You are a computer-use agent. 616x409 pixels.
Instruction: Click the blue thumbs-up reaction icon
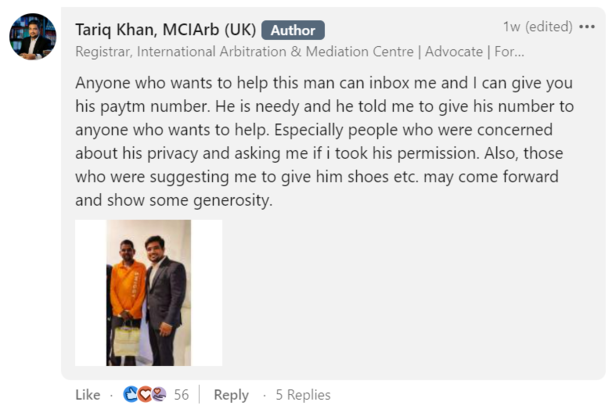[x=130, y=395]
